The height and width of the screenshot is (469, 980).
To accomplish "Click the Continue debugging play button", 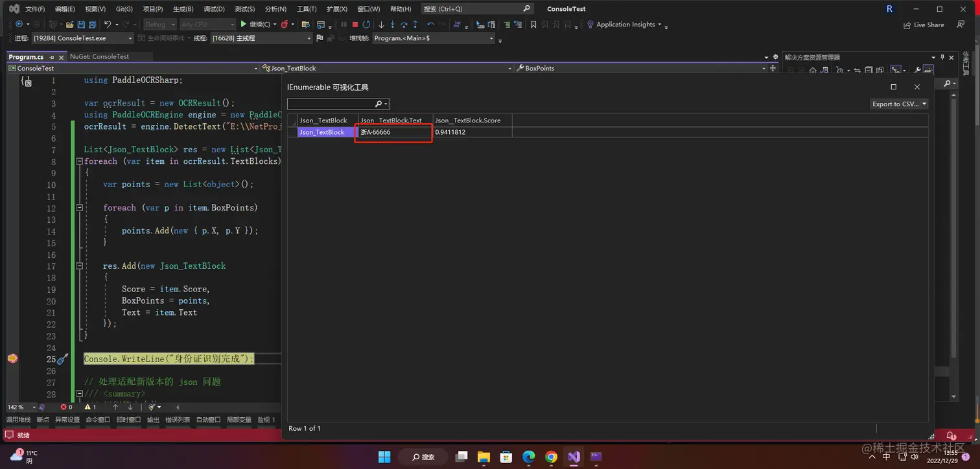I will [x=257, y=25].
